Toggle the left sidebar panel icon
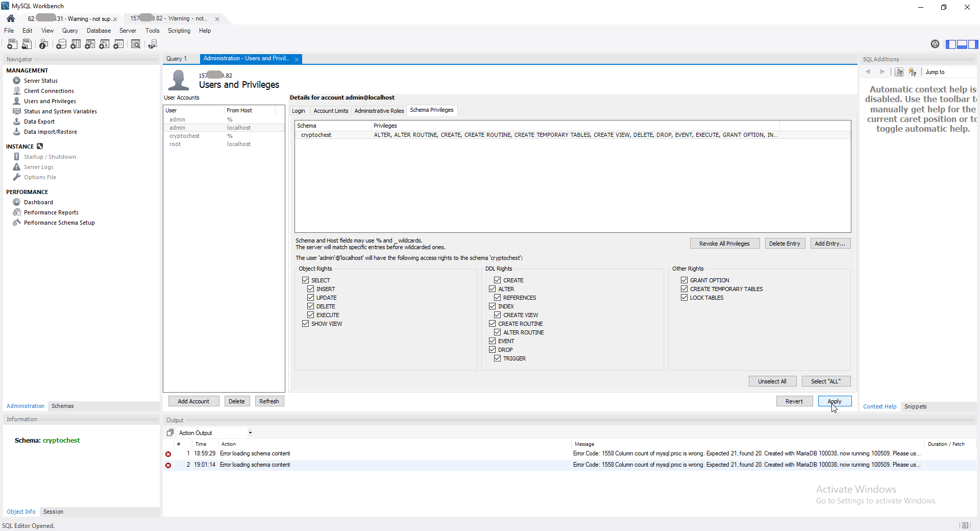The width and height of the screenshot is (980, 531). point(951,44)
